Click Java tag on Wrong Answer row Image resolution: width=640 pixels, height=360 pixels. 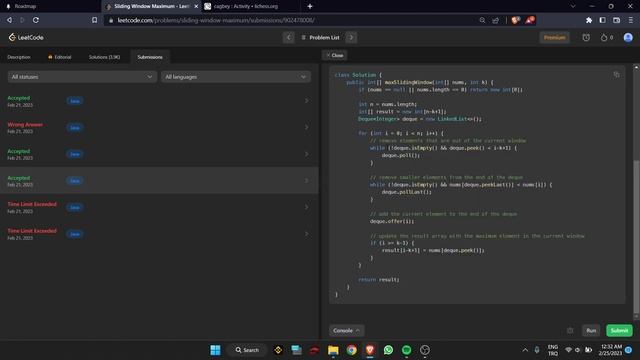pyautogui.click(x=75, y=128)
